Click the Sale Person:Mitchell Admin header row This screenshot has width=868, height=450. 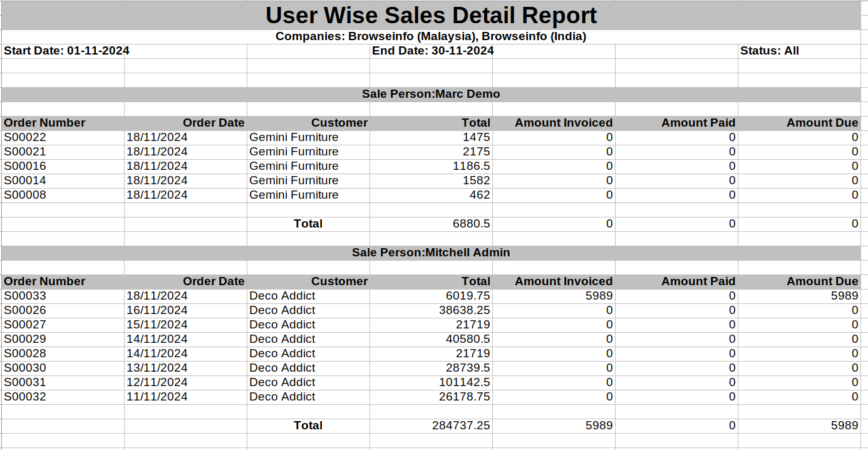pos(431,253)
